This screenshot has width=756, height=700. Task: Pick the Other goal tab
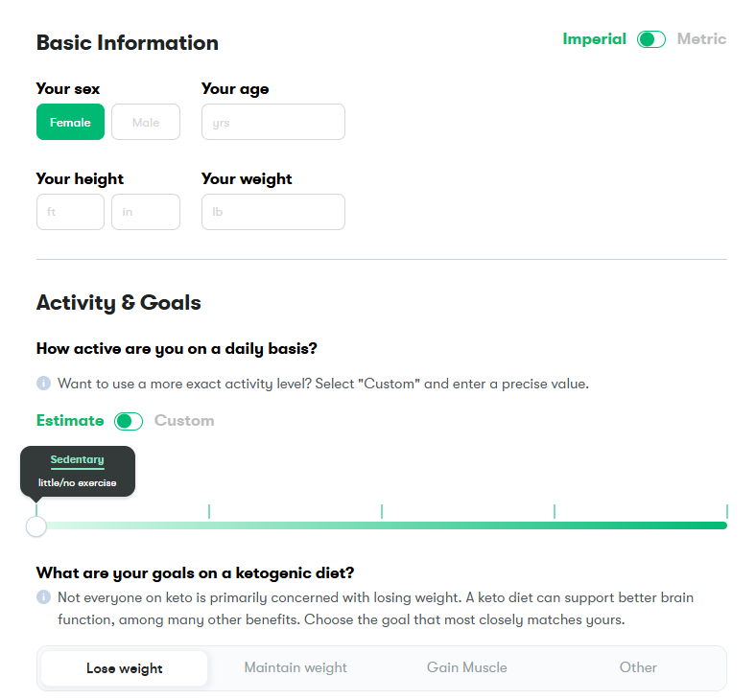pos(638,667)
